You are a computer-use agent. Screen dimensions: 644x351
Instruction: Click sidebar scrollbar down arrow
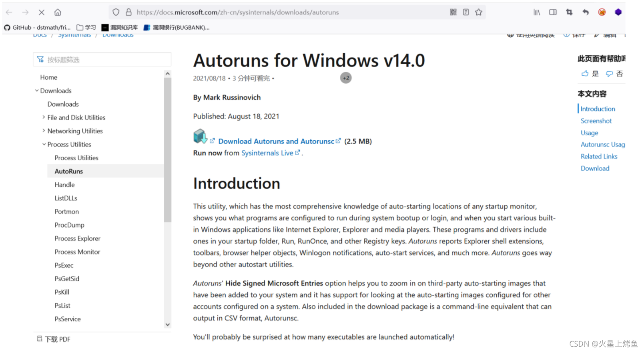point(168,325)
